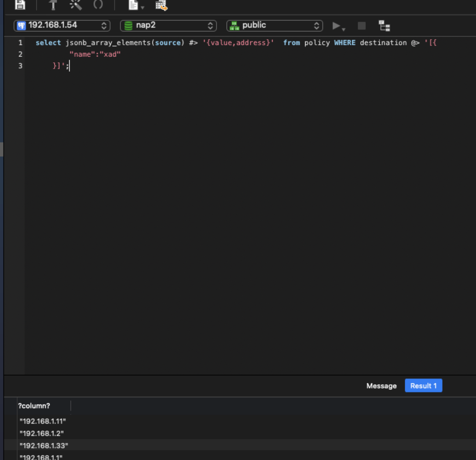Click the Export result table icon

point(161,5)
